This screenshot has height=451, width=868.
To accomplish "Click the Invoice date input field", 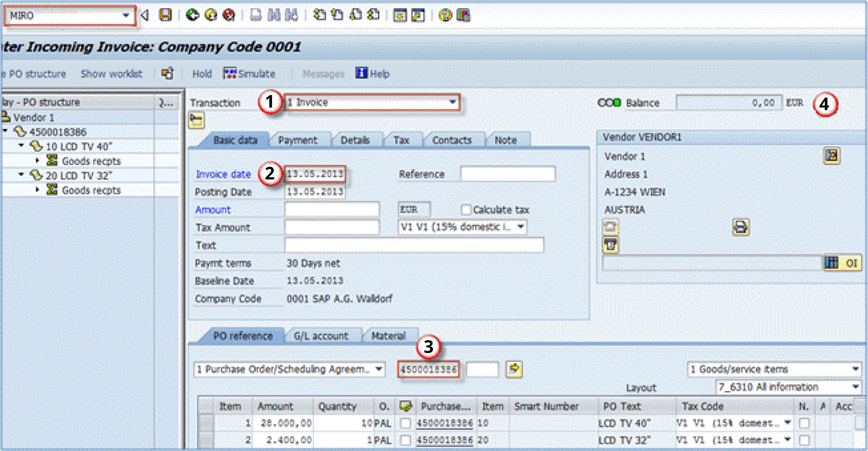I will [x=315, y=174].
